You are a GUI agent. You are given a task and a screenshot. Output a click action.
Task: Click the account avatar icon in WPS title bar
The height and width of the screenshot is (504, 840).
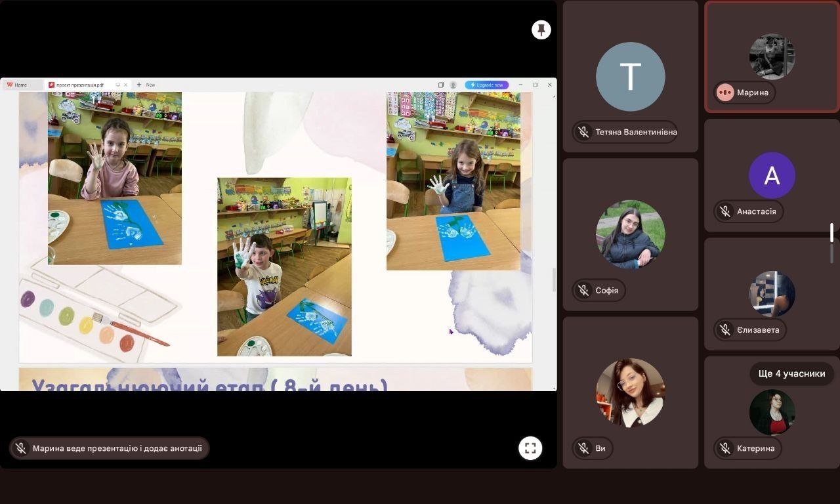[453, 85]
